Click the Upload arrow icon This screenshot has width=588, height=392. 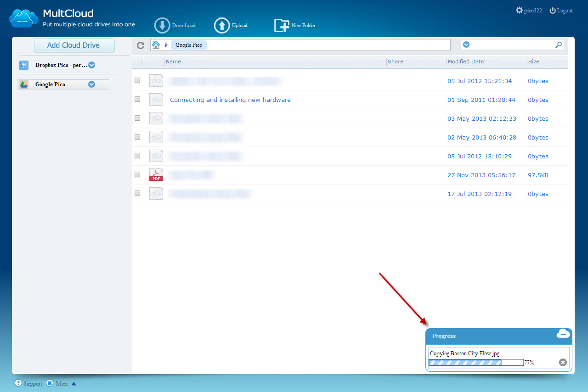[x=222, y=26]
